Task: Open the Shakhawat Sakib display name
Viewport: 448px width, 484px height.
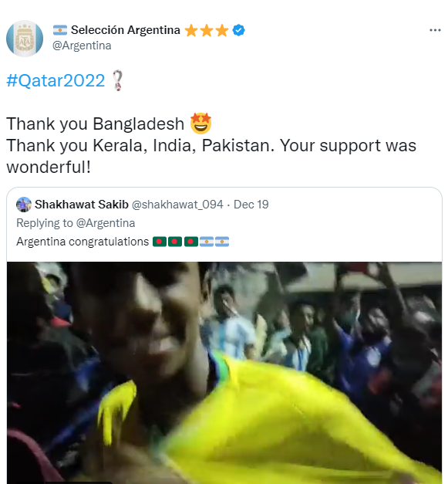Action: pyautogui.click(x=82, y=205)
